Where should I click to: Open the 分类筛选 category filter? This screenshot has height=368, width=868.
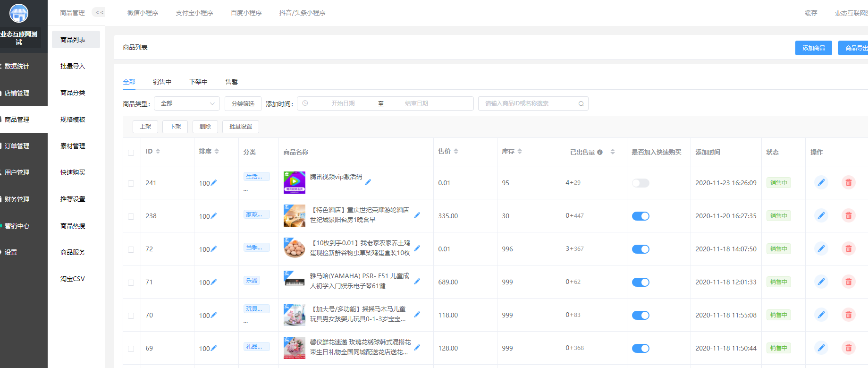tap(243, 103)
